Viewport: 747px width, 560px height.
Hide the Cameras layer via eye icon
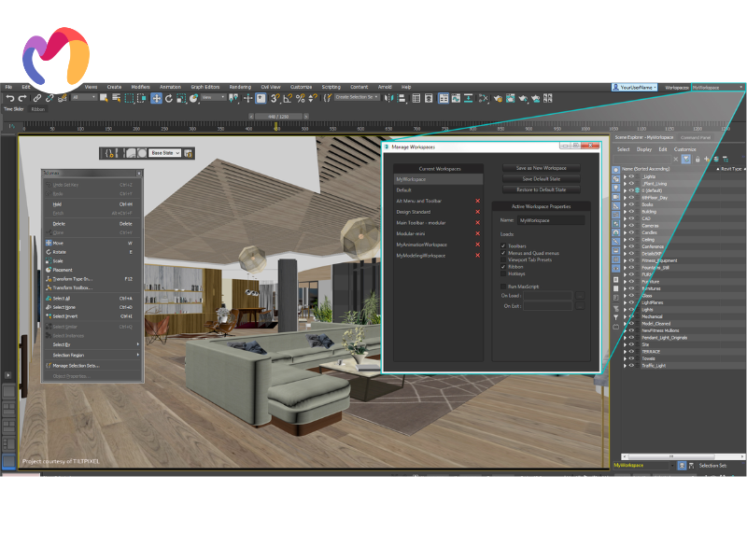coord(631,225)
